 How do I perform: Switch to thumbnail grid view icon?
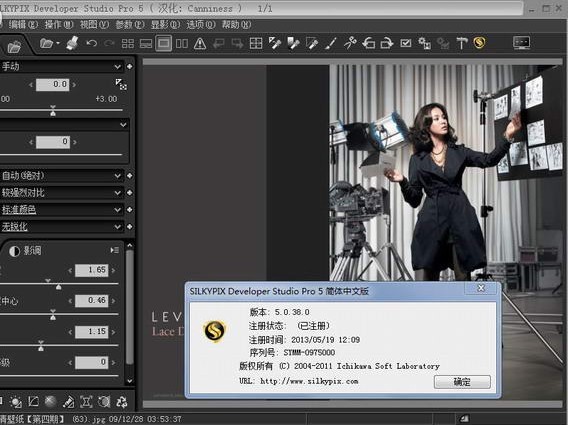128,43
